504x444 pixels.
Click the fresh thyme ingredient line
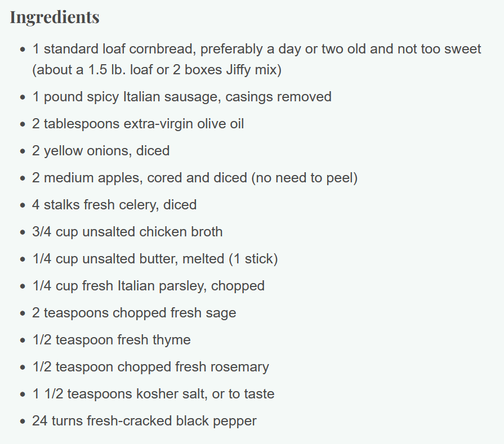pos(111,340)
